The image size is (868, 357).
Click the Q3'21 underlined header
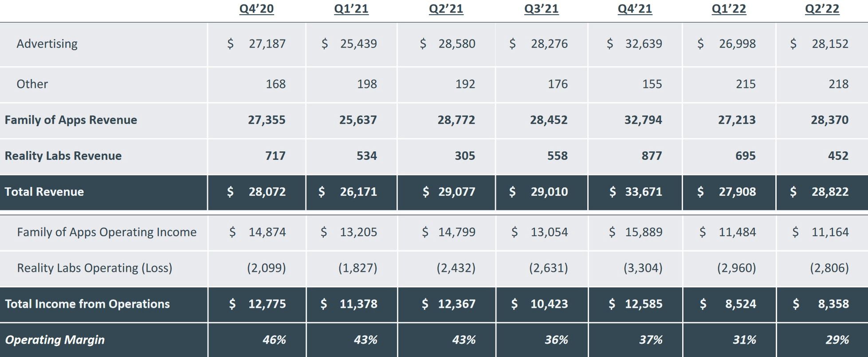point(541,9)
